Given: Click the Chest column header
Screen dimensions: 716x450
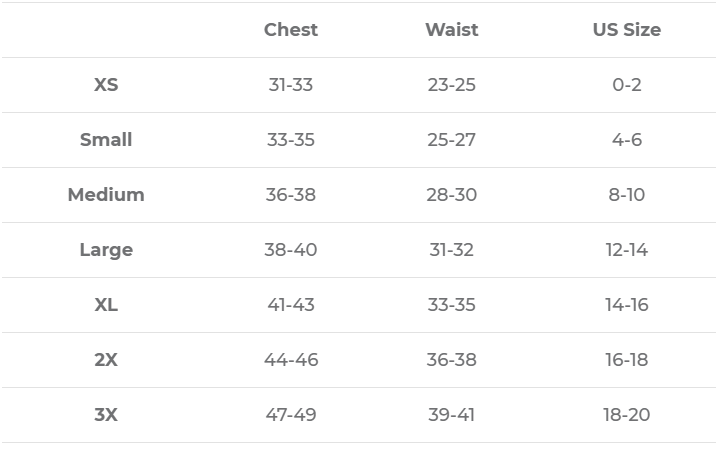Looking at the screenshot, I should pyautogui.click(x=291, y=30).
